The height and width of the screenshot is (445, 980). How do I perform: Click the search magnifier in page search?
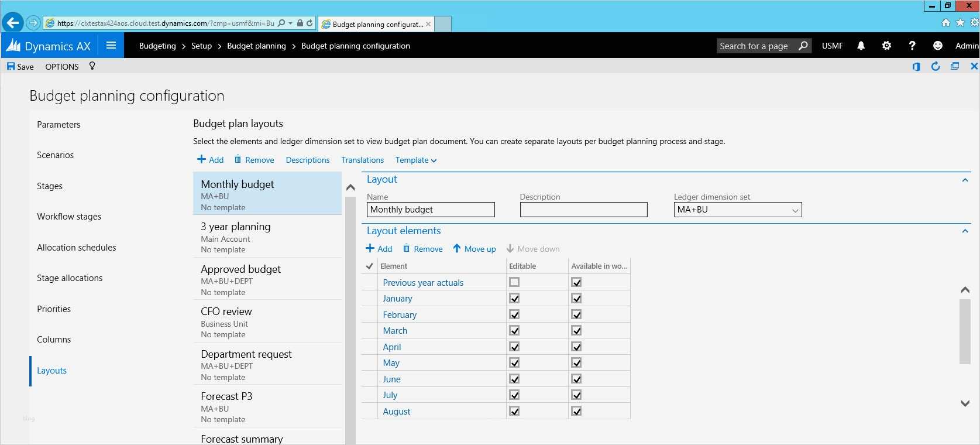pyautogui.click(x=803, y=46)
